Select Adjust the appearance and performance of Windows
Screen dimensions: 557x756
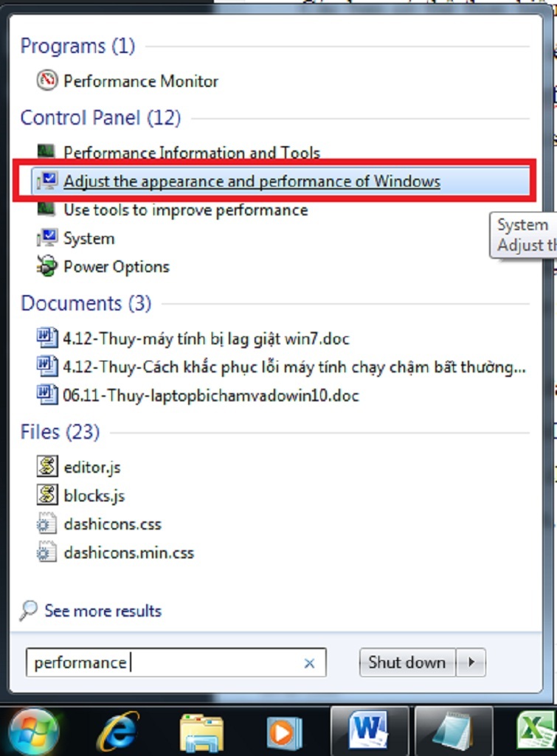280,181
